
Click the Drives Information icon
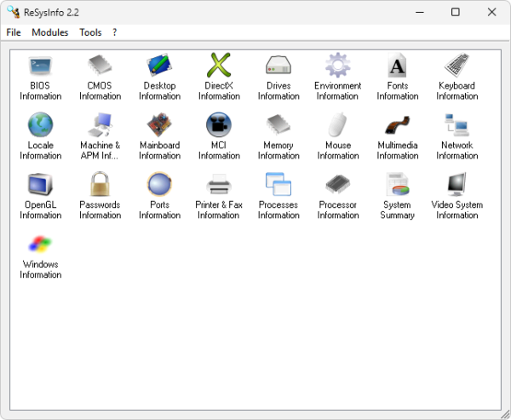point(278,66)
